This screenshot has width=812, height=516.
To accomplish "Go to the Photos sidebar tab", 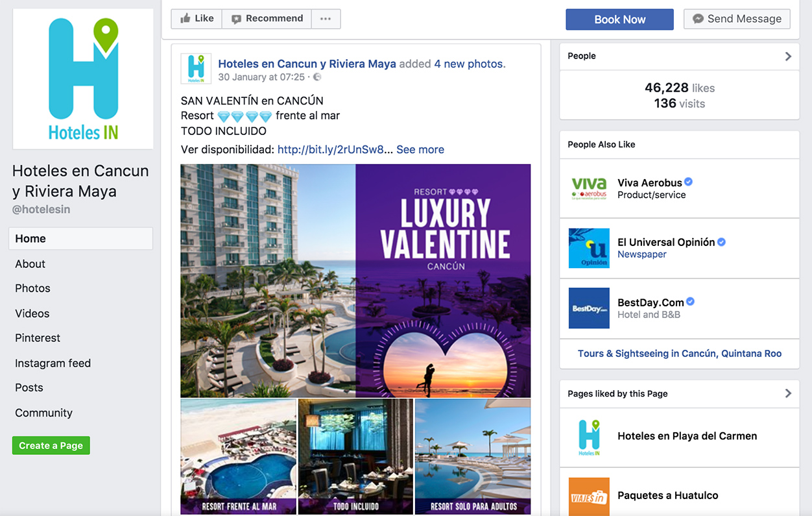I will [32, 288].
